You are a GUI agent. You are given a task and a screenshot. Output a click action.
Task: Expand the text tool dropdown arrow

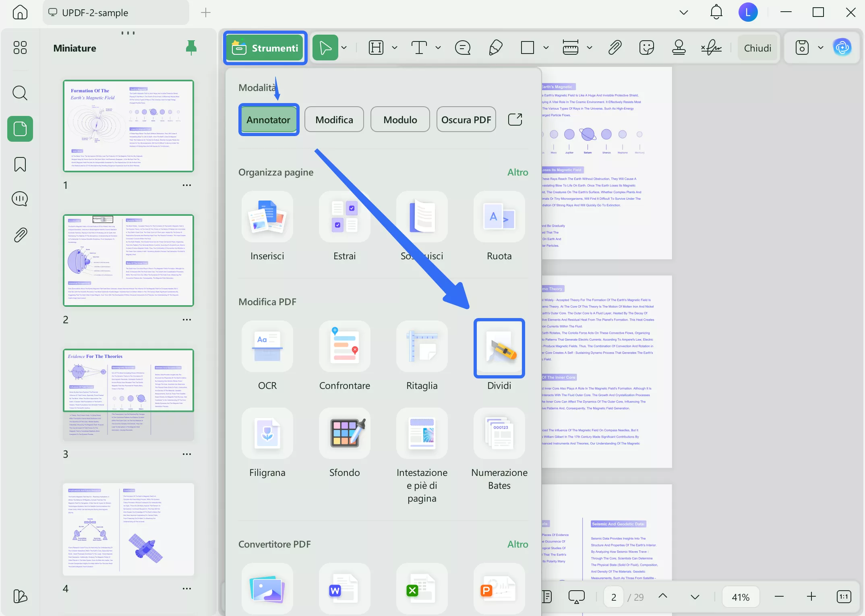pyautogui.click(x=438, y=48)
